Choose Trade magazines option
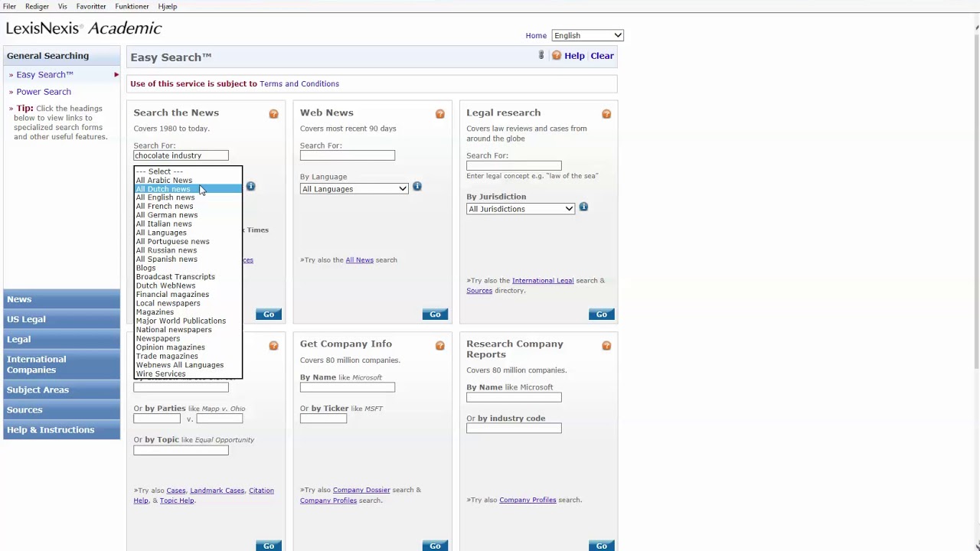The height and width of the screenshot is (551, 980). (x=188, y=356)
